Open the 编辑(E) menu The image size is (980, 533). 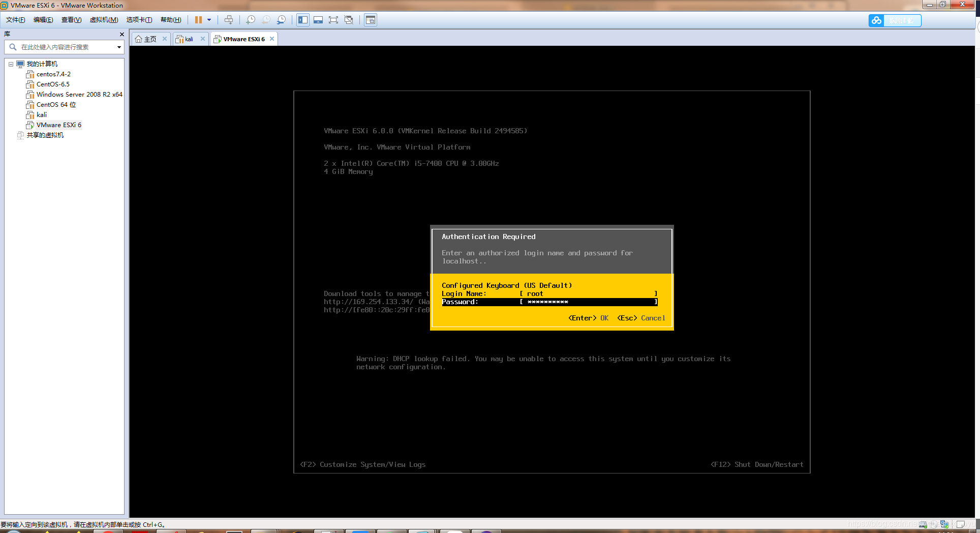tap(43, 20)
